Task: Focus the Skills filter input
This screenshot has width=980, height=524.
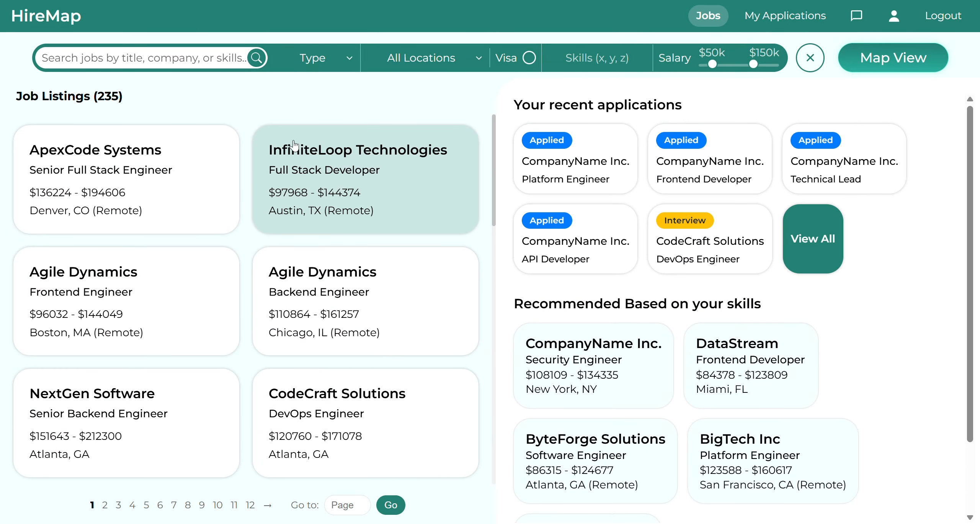Action: pyautogui.click(x=597, y=58)
